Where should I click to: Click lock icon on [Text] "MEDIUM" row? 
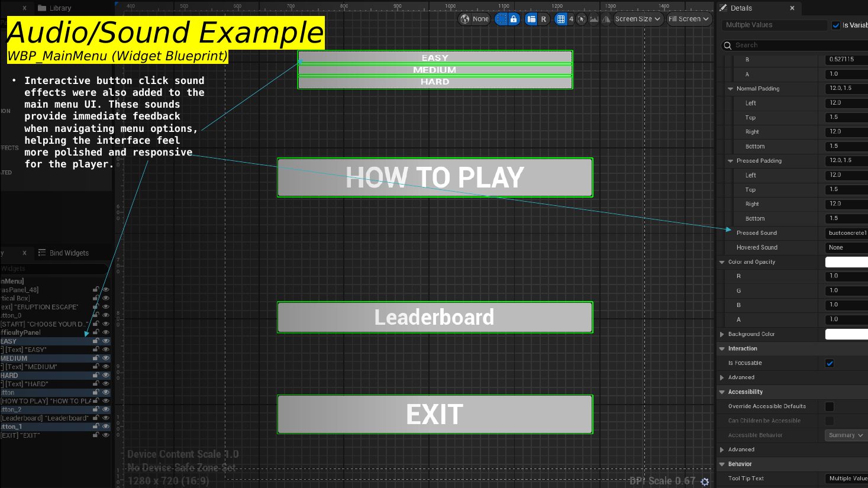click(x=96, y=366)
